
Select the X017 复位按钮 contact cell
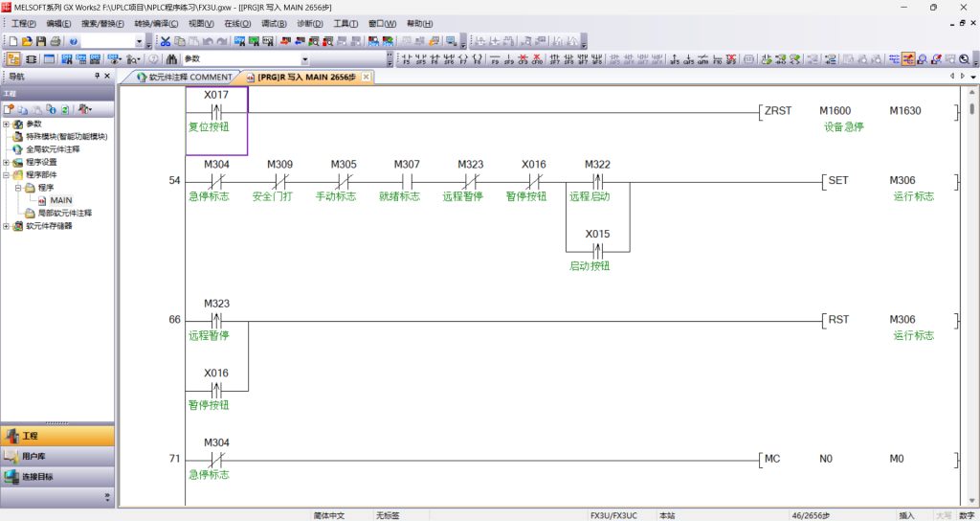point(216,121)
